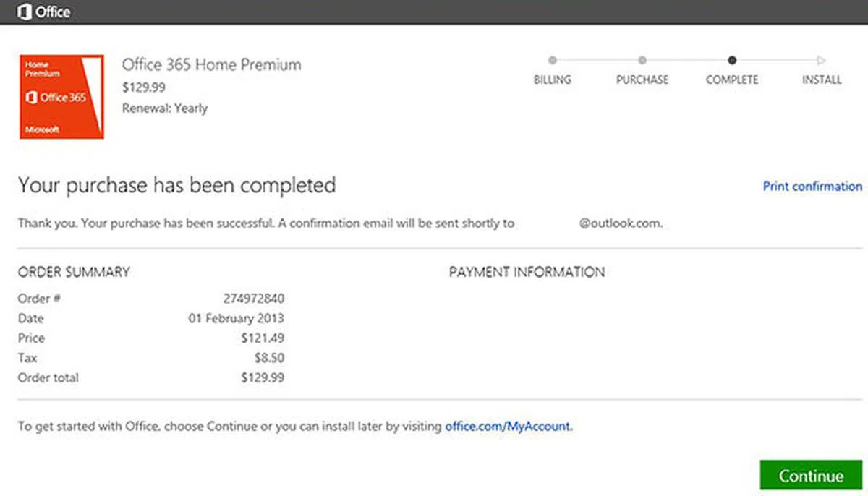
Task: Click the Billing step dot
Action: coord(553,61)
